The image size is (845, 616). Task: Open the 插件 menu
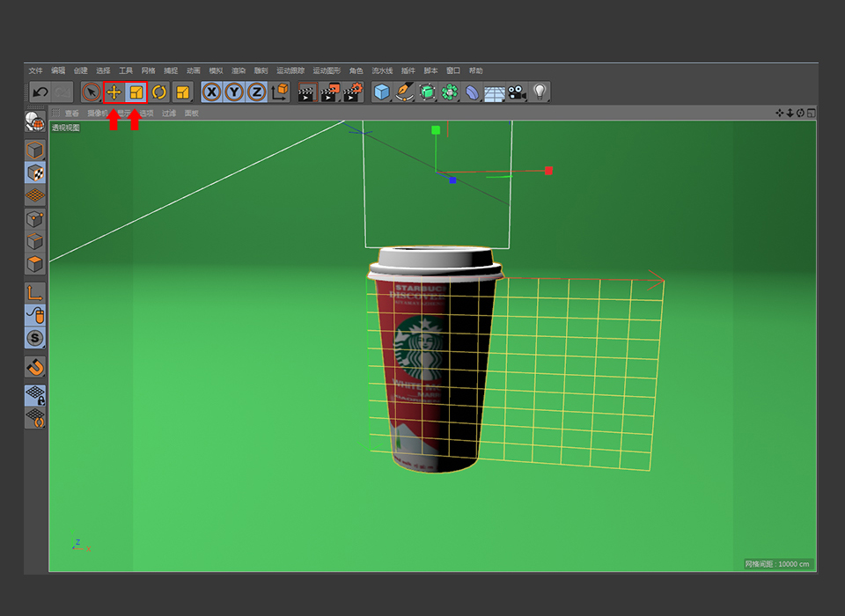408,70
